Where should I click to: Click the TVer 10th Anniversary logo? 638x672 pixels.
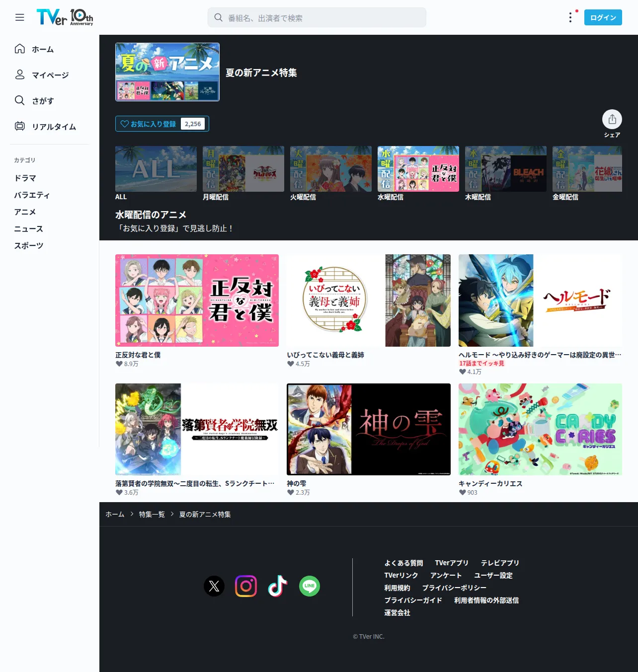65,17
